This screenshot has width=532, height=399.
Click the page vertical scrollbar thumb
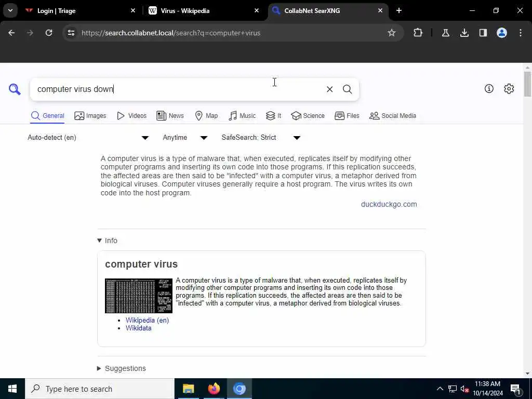[527, 84]
